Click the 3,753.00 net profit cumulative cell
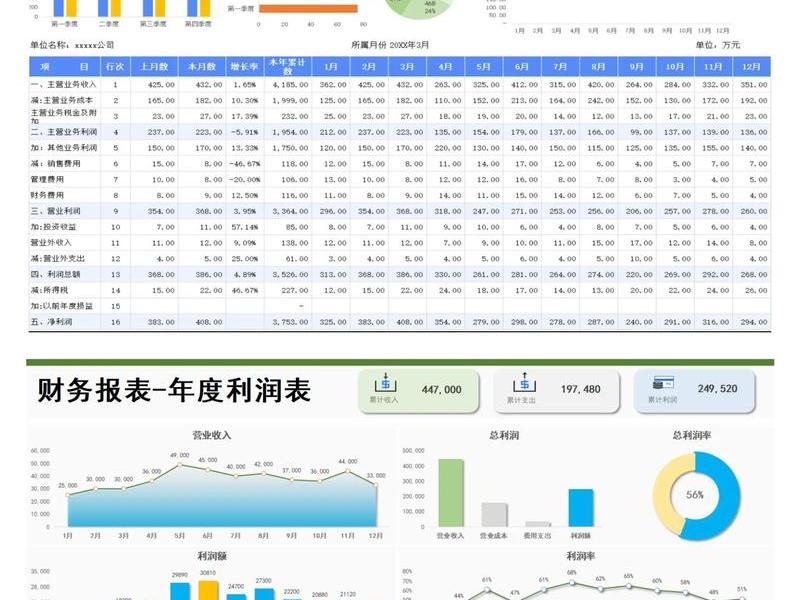The height and width of the screenshot is (600, 800). [290, 322]
